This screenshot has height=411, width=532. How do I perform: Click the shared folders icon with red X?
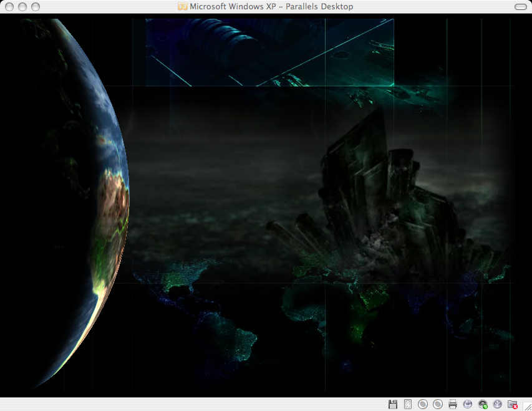(512, 404)
